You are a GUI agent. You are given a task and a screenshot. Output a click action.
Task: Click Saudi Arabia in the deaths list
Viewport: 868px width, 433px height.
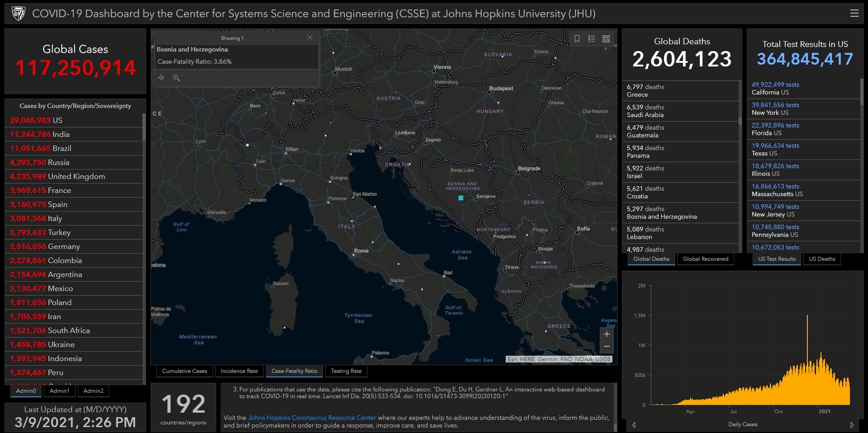(680, 111)
